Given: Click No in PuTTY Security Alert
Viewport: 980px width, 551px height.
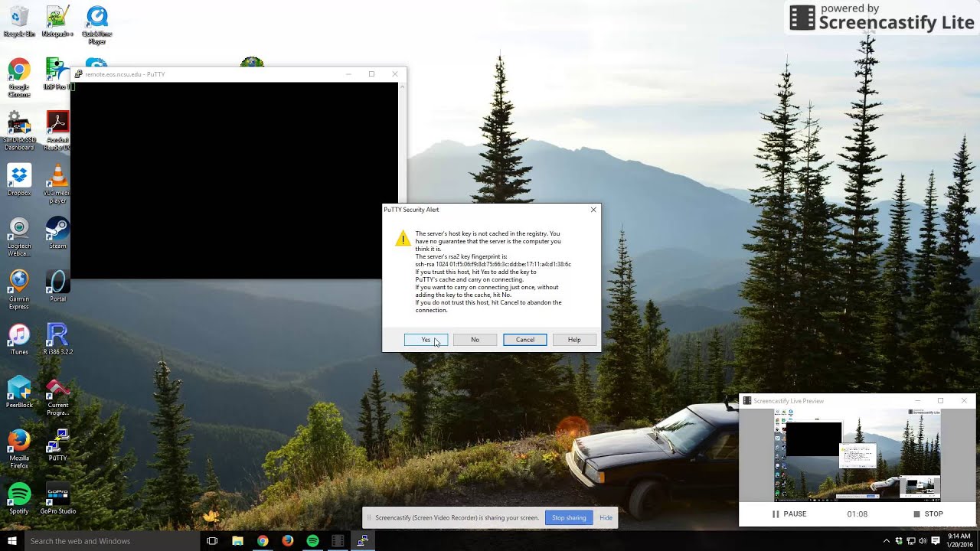Looking at the screenshot, I should (475, 340).
